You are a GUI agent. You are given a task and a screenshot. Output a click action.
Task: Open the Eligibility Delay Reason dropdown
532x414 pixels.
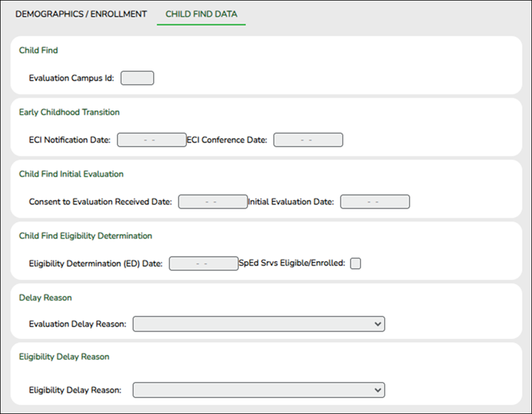[258, 390]
